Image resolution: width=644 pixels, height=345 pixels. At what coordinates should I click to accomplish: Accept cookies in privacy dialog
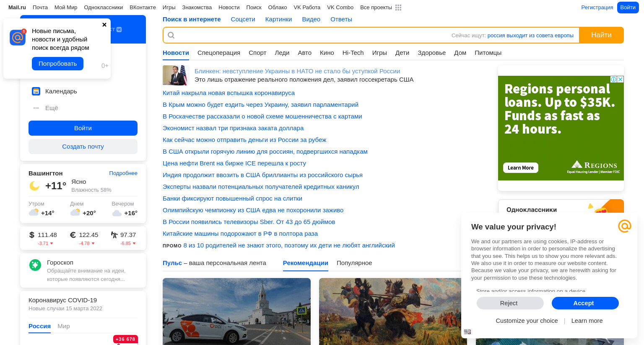(585, 303)
